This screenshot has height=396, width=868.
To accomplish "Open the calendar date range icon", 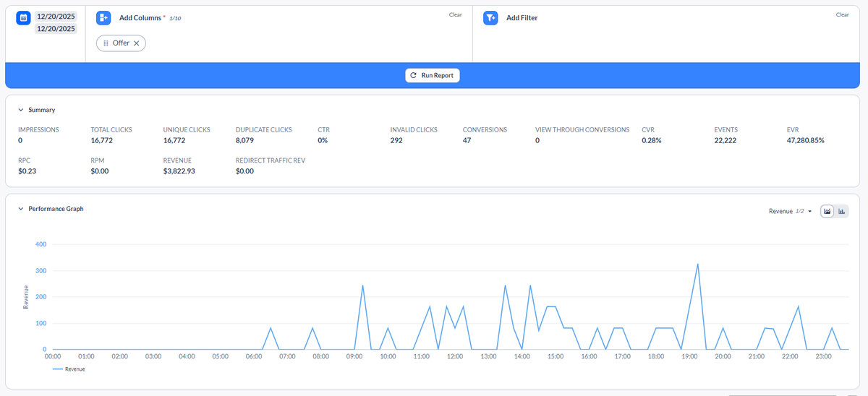I will point(23,18).
